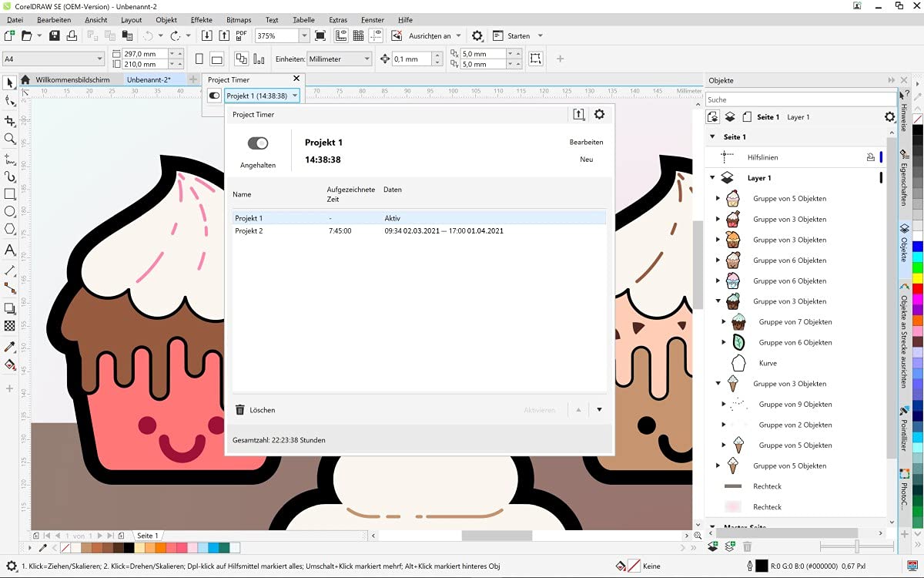Click the Suche search field
Viewport: 924px width, 578px height.
pos(800,99)
